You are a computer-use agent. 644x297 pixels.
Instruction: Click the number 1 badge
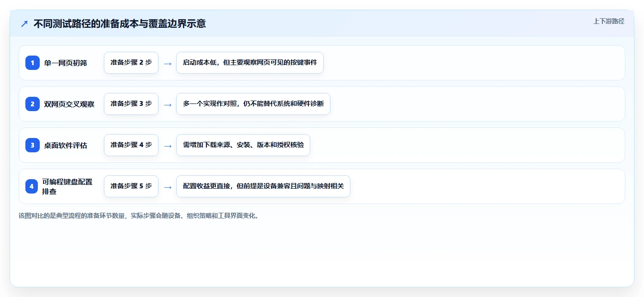(33, 63)
